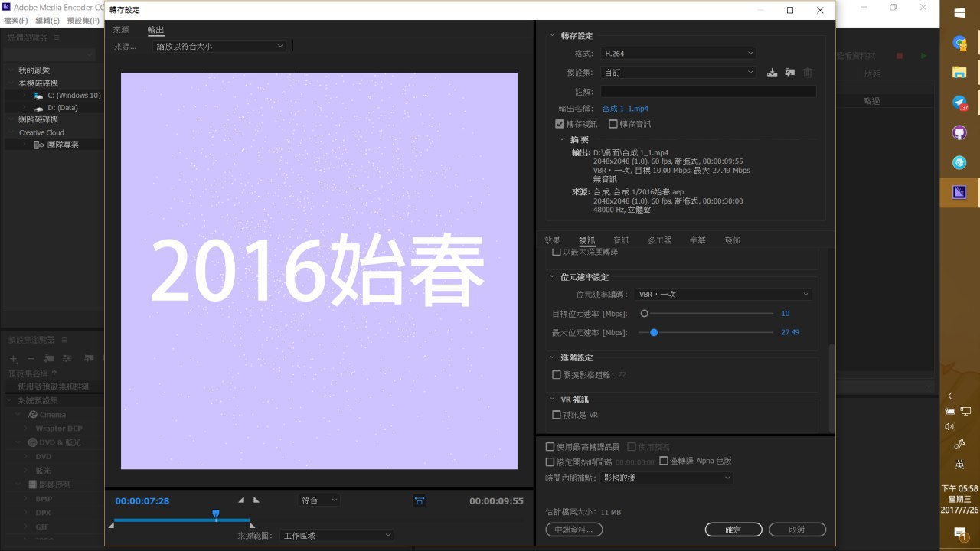The image size is (980, 551).
Task: Click output name link 合成 1_1.mp4
Action: (x=625, y=109)
